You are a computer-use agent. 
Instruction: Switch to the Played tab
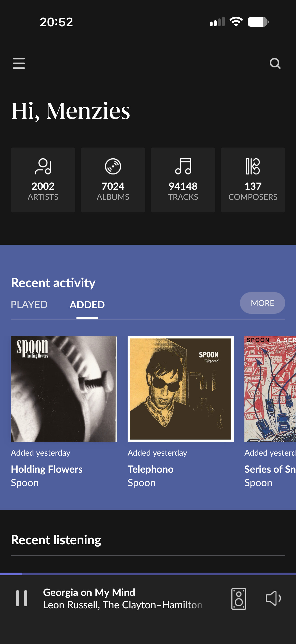coord(29,304)
